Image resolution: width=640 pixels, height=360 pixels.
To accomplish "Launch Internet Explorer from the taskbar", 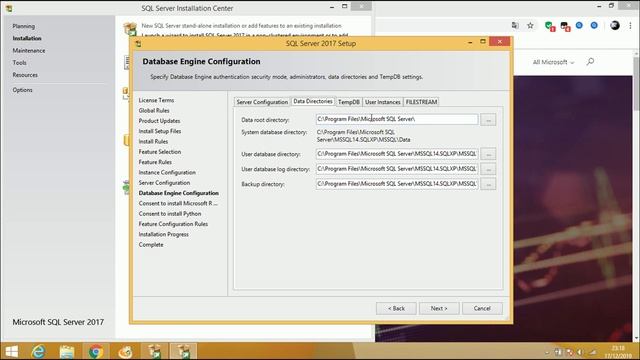I will pyautogui.click(x=39, y=351).
